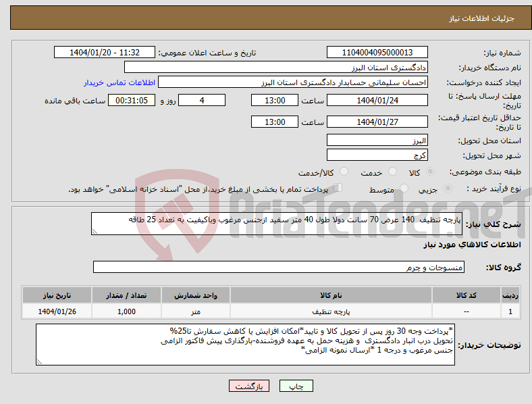Select the متوسط purchase type radio
The height and width of the screenshot is (404, 532).
404,188
